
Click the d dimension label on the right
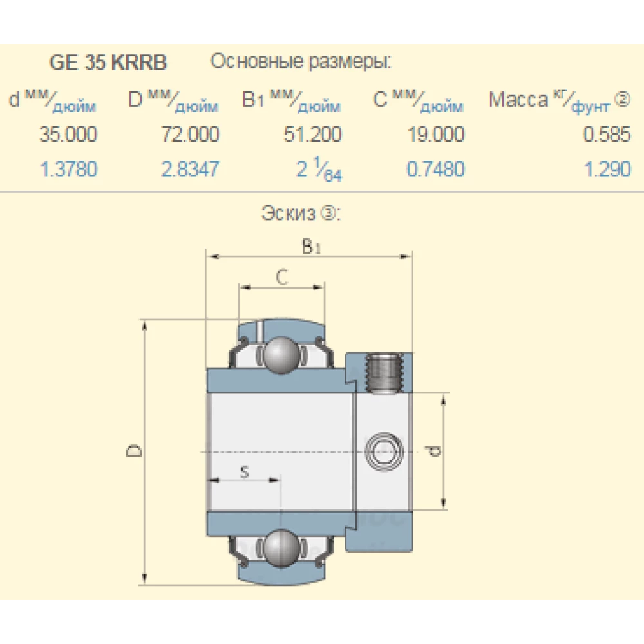[x=433, y=450]
